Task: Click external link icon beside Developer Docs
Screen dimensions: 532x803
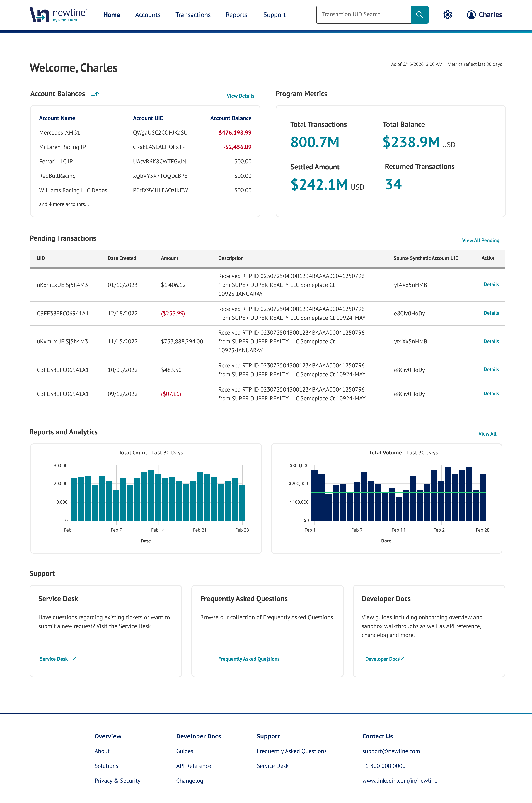Action: [402, 659]
